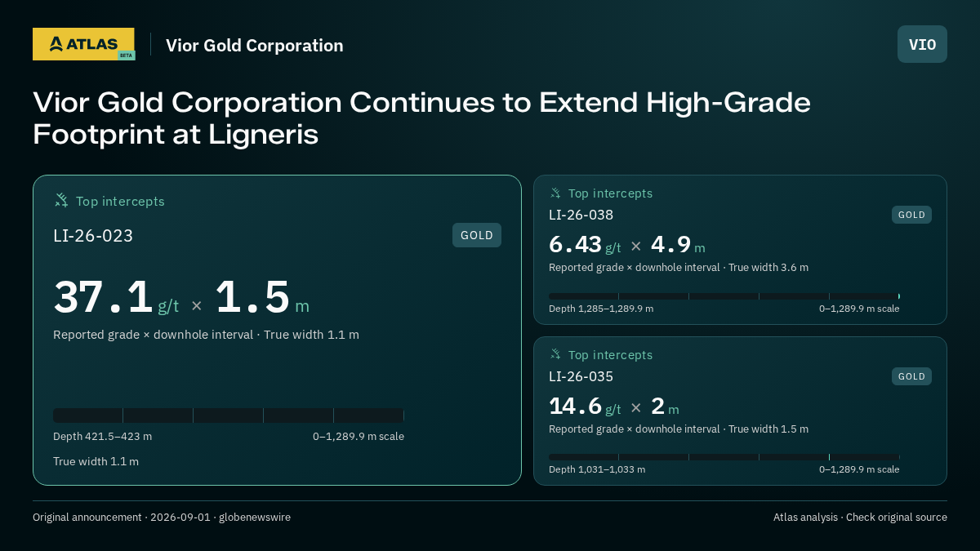
Task: Click the 37.1 g/t grade value
Action: 116,298
